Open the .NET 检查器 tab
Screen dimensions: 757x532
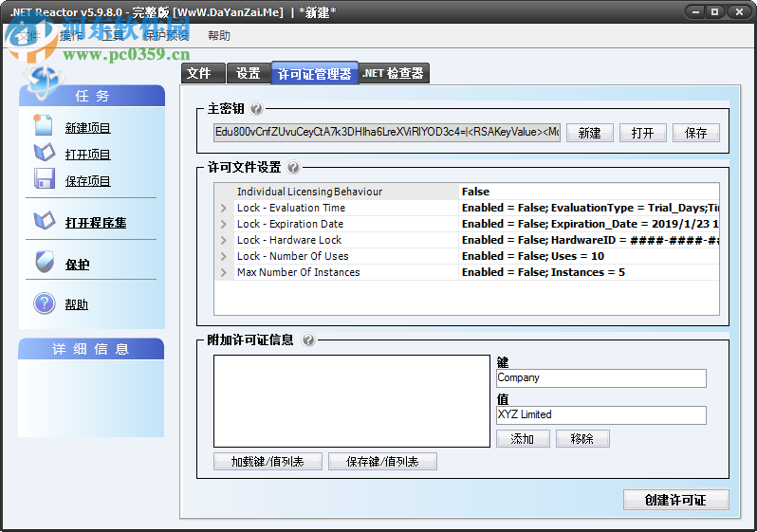(394, 73)
